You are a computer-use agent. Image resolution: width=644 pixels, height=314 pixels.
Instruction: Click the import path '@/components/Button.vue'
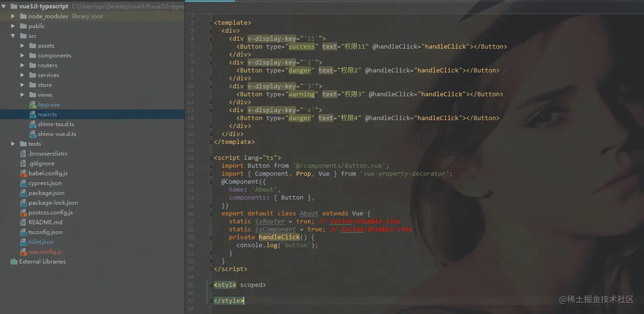(x=340, y=166)
